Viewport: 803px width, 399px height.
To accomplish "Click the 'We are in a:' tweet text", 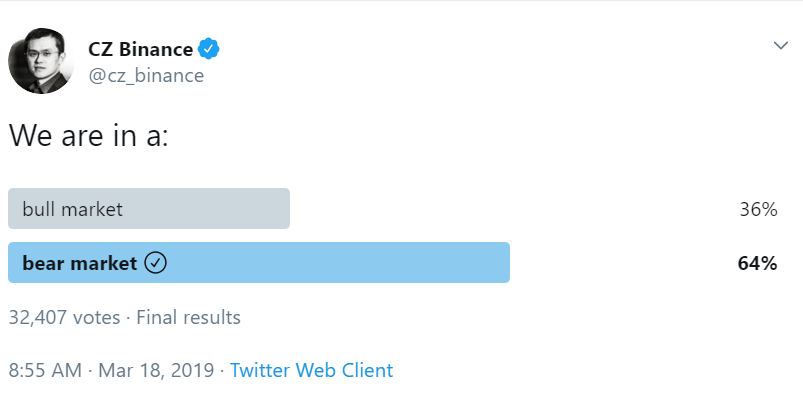I will (x=89, y=135).
